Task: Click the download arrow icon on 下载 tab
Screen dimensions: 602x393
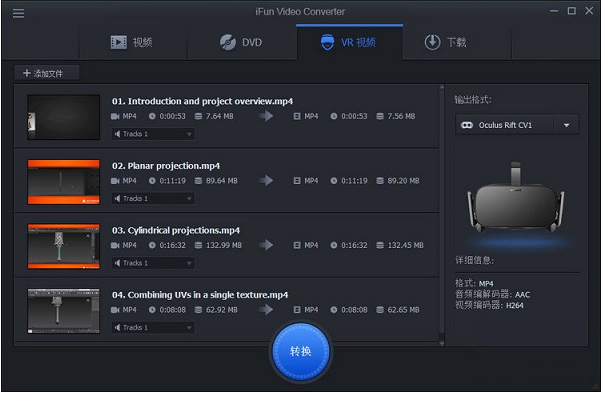Action: (432, 42)
